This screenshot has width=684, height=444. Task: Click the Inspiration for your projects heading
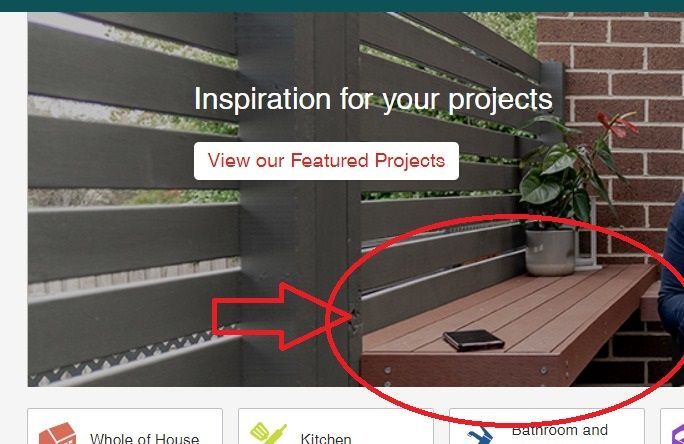click(373, 99)
